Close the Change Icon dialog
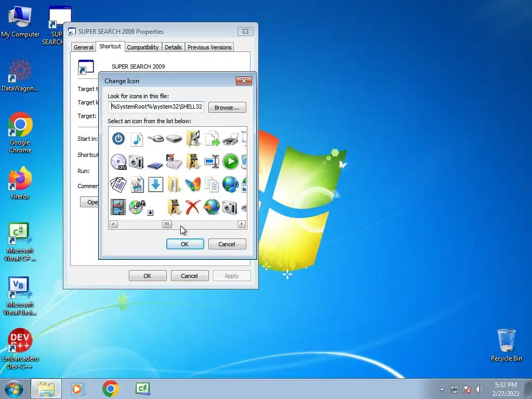The width and height of the screenshot is (532, 399). [244, 81]
